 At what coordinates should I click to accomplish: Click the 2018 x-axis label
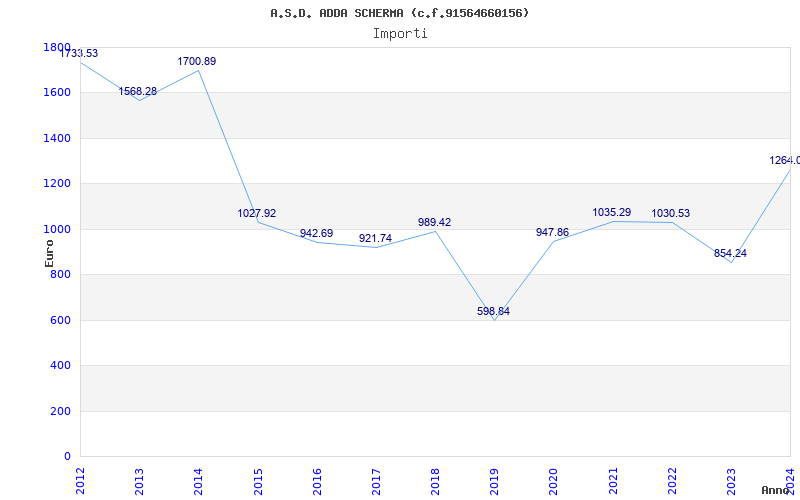pyautogui.click(x=435, y=481)
